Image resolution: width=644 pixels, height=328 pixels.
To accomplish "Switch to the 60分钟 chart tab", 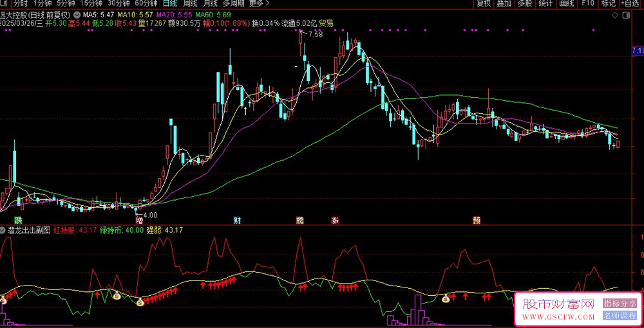I will click(146, 4).
